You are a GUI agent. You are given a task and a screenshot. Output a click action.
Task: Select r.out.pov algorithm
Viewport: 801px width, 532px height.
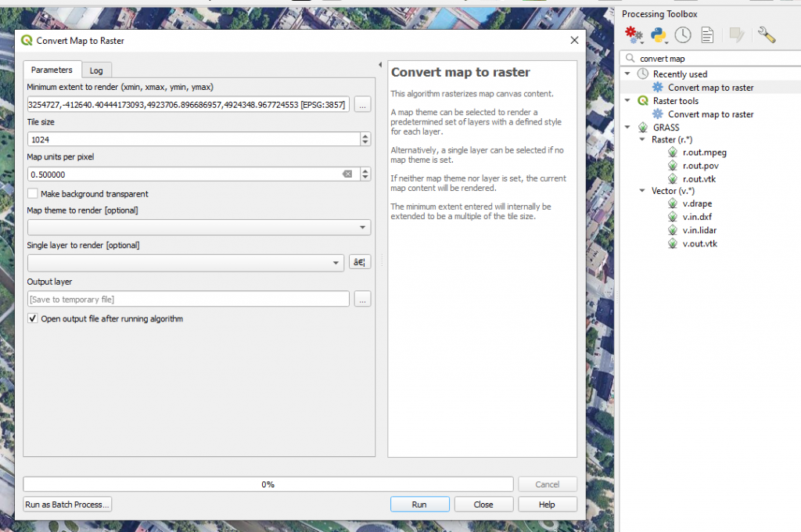click(700, 166)
